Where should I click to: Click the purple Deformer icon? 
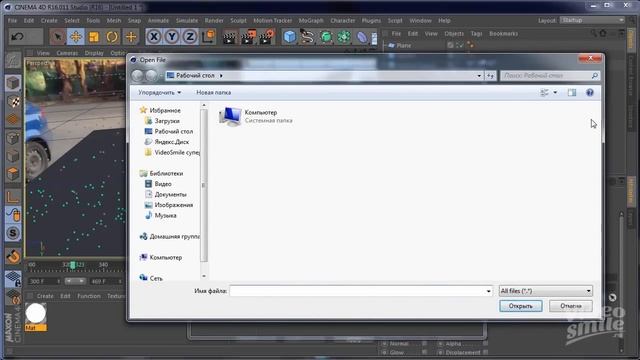[362, 37]
